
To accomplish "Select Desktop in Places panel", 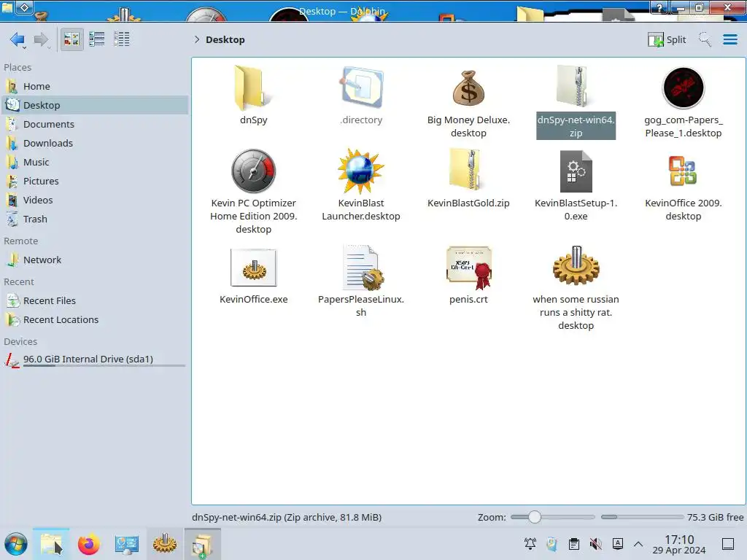I will click(96, 105).
